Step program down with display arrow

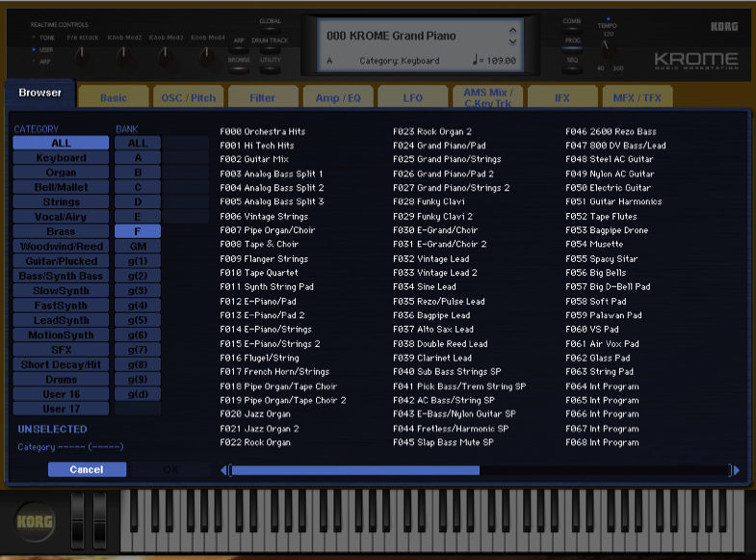[512, 42]
